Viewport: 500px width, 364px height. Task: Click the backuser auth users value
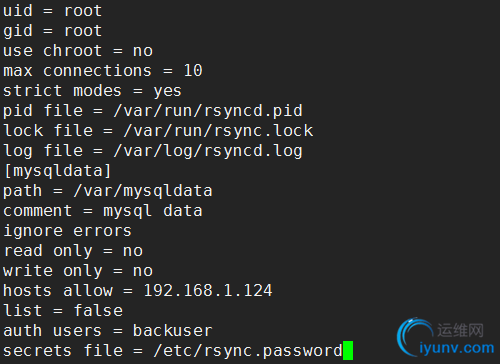point(172,331)
